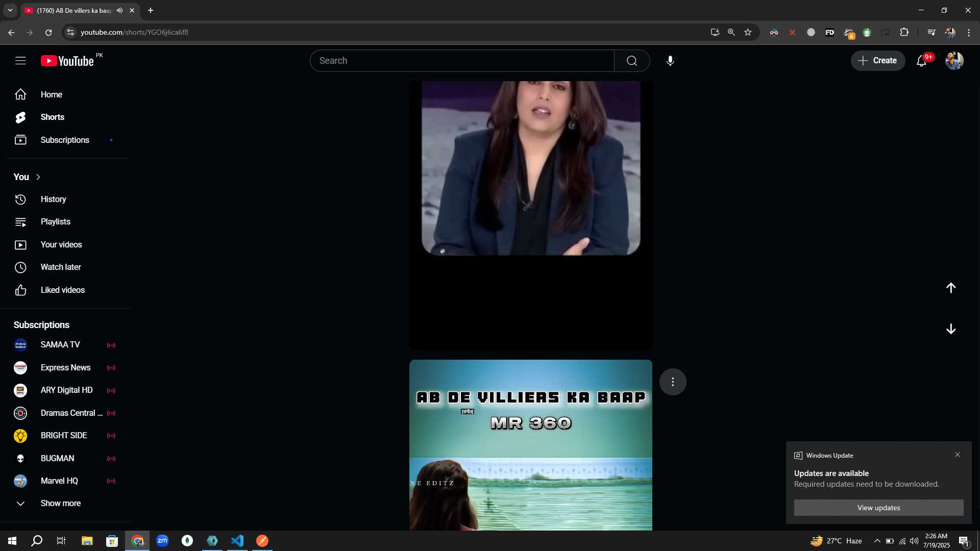Open Action Center notifications icon

(964, 541)
